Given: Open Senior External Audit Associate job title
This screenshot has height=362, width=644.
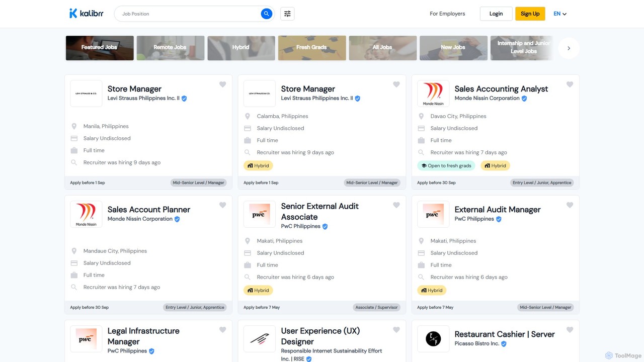Looking at the screenshot, I should [x=320, y=212].
